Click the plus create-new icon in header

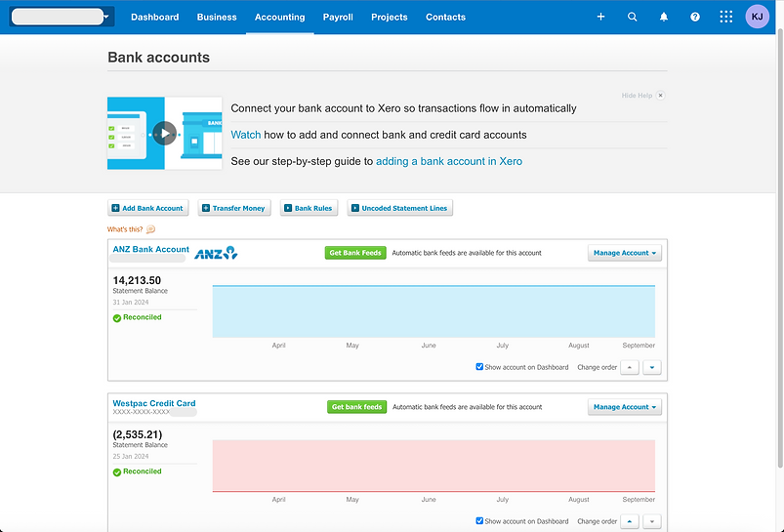600,17
